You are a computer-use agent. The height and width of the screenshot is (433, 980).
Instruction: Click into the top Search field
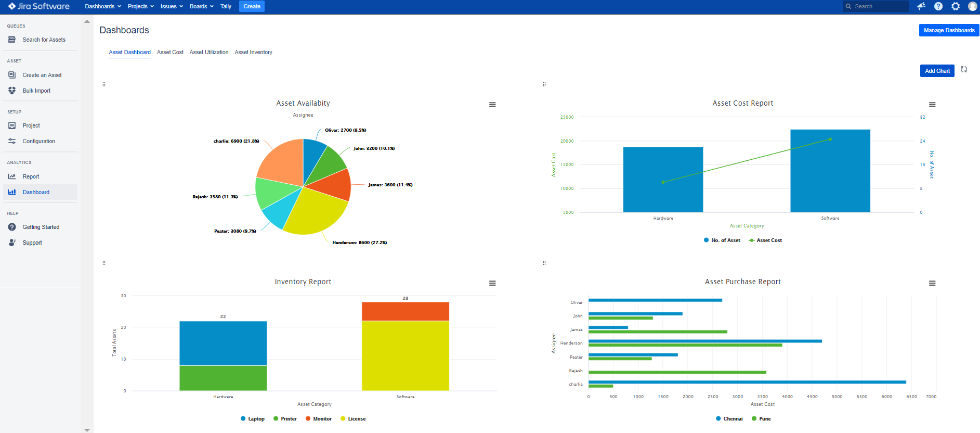876,6
